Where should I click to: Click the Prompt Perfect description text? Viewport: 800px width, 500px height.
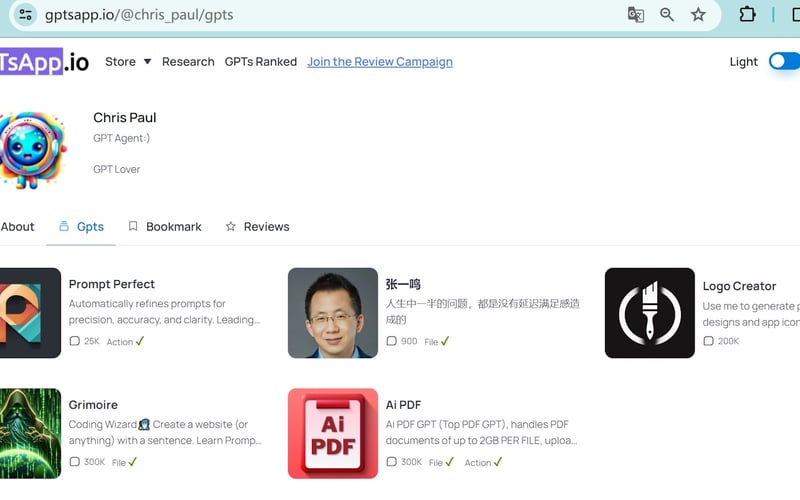pos(164,312)
